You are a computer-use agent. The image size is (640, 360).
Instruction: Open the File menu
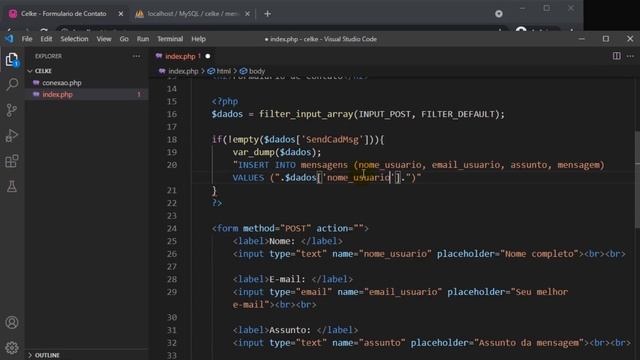27,39
